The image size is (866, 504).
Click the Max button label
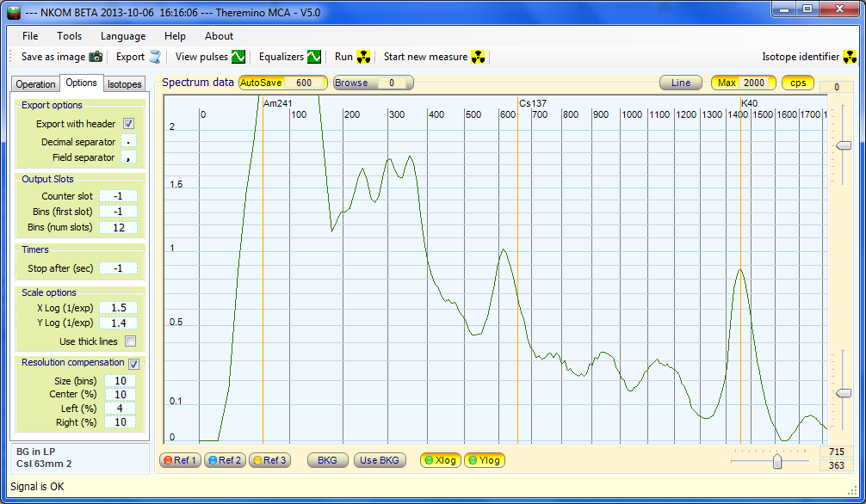click(x=727, y=83)
